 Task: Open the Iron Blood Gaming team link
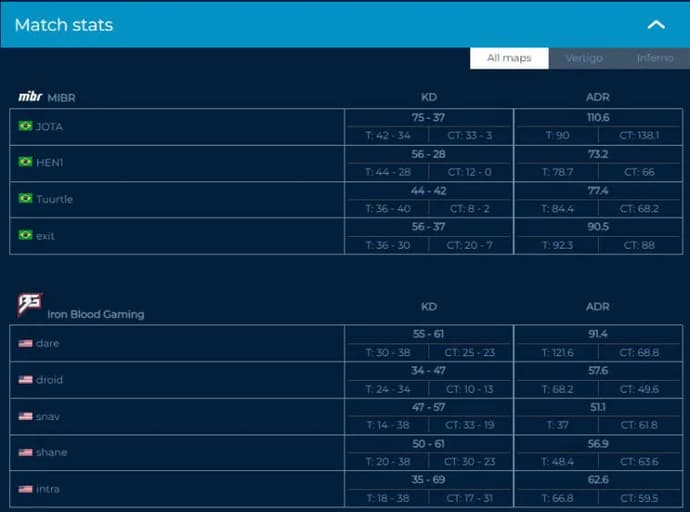pos(95,314)
